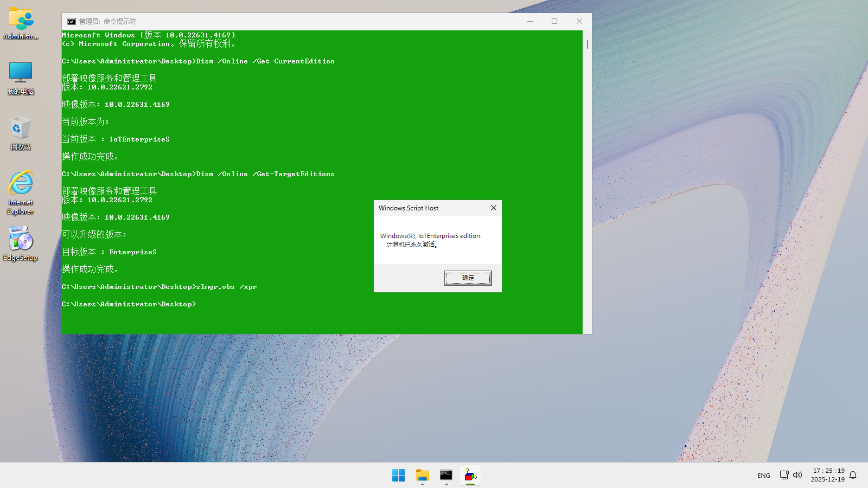Toggle the ENG input language indicator
The height and width of the screenshot is (488, 868).
click(x=763, y=476)
